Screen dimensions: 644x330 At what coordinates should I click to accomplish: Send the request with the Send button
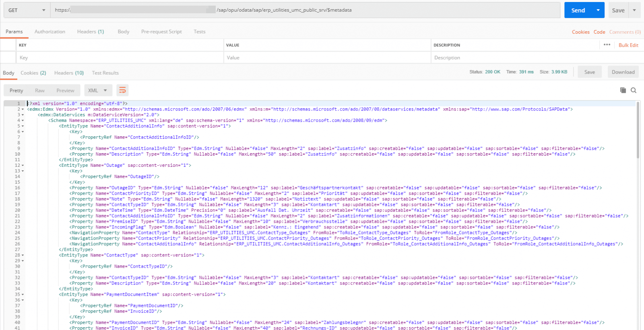coord(578,10)
